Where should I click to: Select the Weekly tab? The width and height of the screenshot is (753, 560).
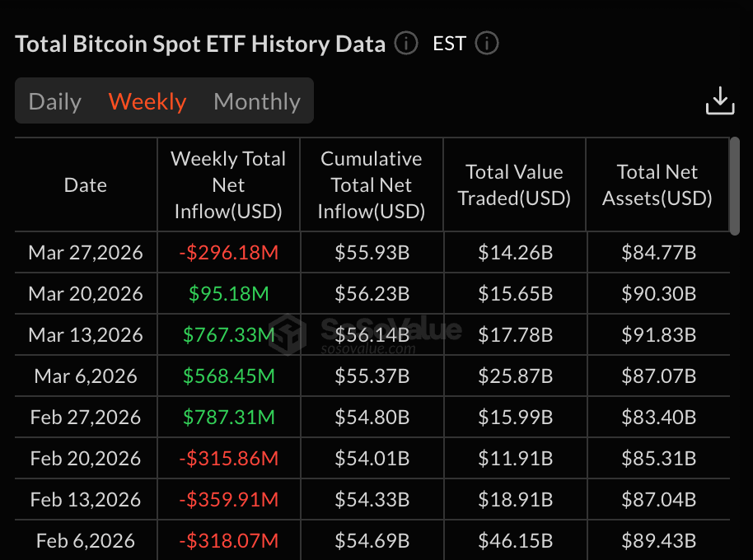point(147,101)
